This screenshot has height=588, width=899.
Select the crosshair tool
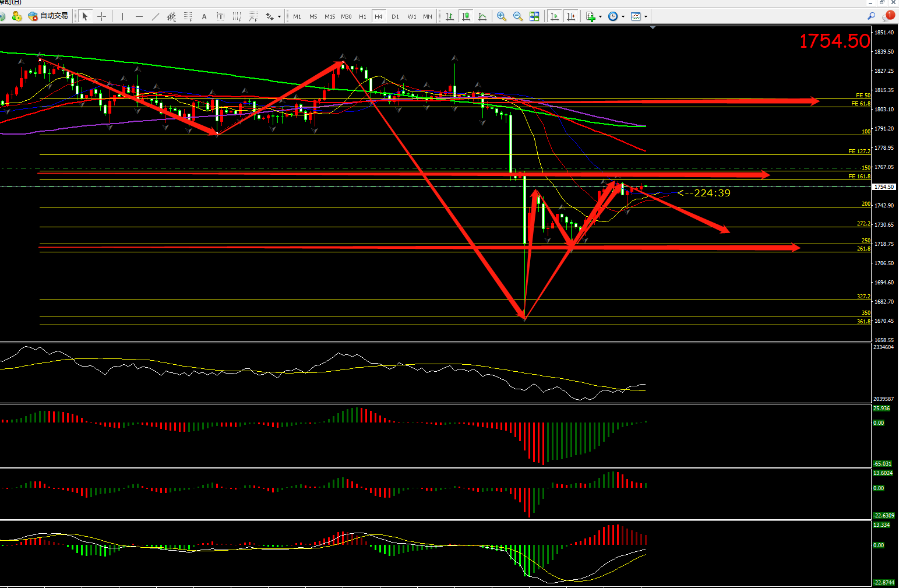pyautogui.click(x=101, y=16)
